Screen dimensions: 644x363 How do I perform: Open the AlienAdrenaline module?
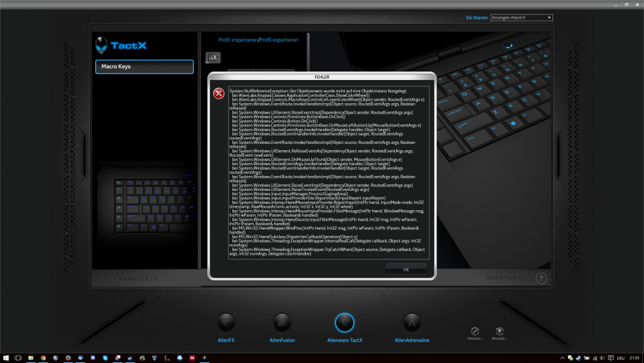point(412,322)
